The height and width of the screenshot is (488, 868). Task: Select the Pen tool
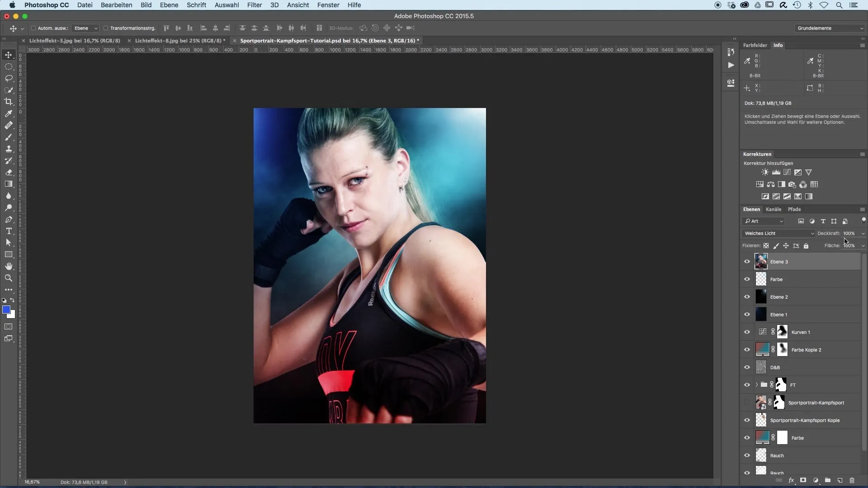point(9,219)
